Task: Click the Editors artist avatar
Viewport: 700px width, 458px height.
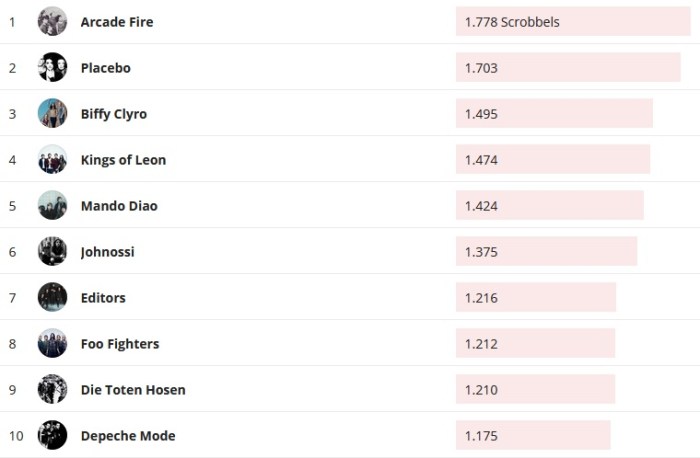Action: [52, 297]
